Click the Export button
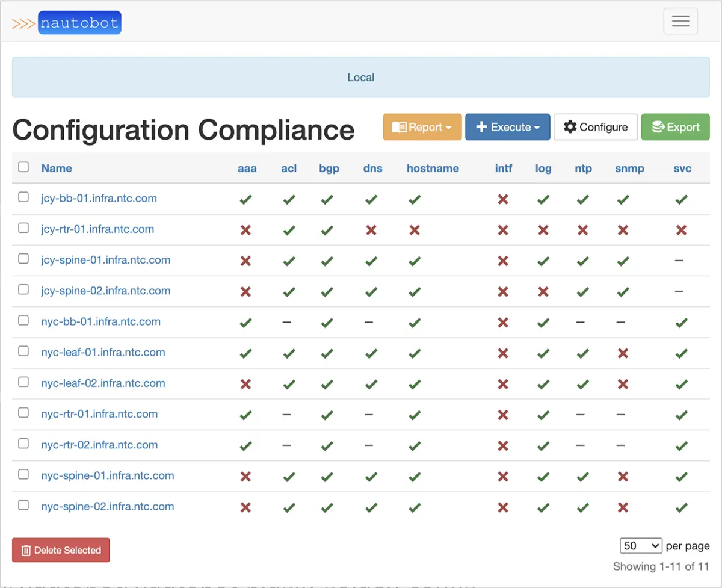The height and width of the screenshot is (588, 722). tap(675, 127)
